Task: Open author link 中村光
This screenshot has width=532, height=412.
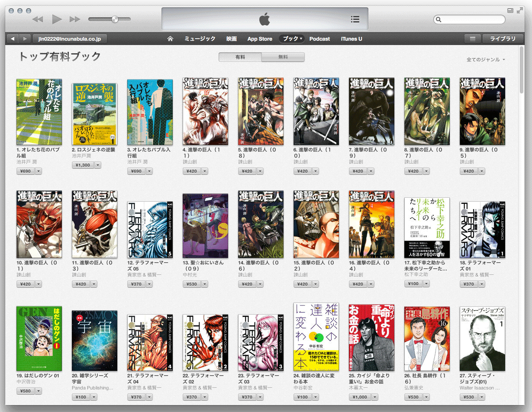Action: (x=190, y=274)
